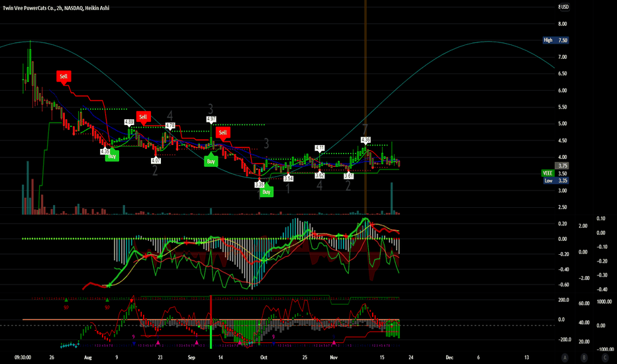Click the 4.36 pivot price tag

point(365,140)
